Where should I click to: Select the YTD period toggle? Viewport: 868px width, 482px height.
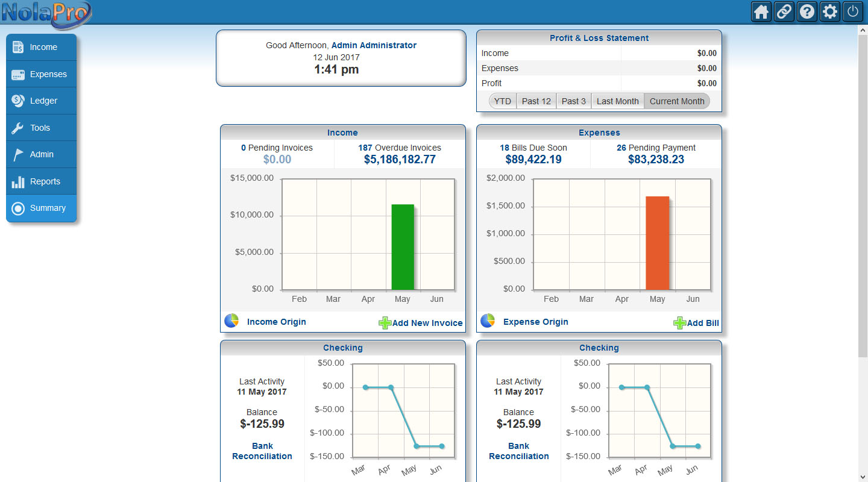pos(502,101)
